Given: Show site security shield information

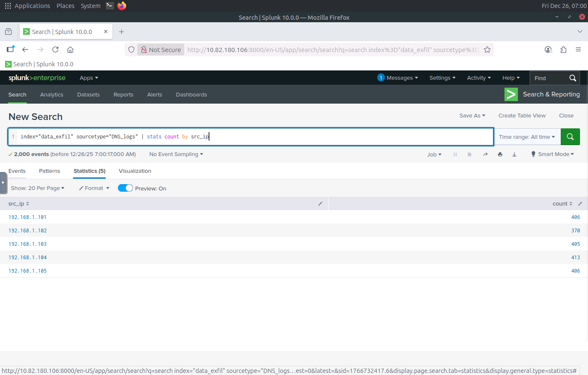Looking at the screenshot, I should [131, 49].
